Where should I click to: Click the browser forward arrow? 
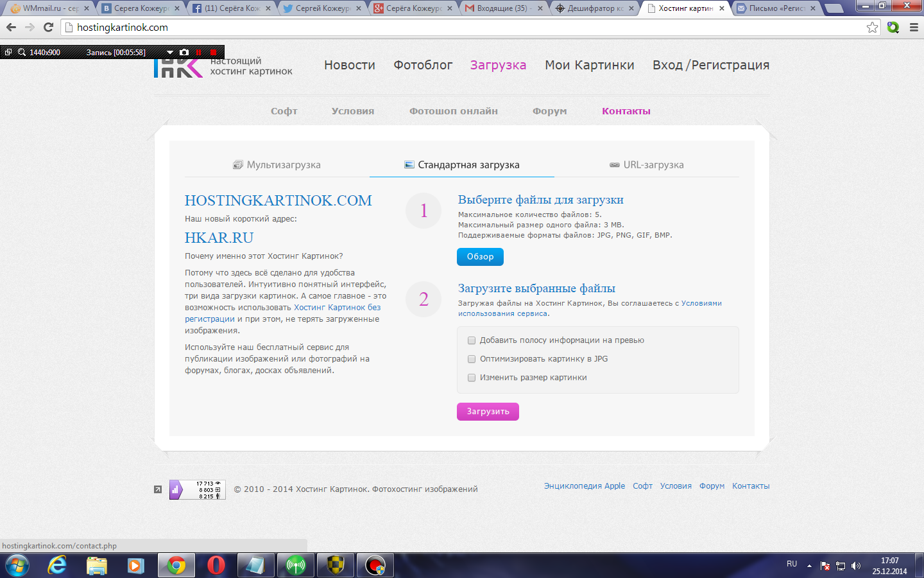30,27
